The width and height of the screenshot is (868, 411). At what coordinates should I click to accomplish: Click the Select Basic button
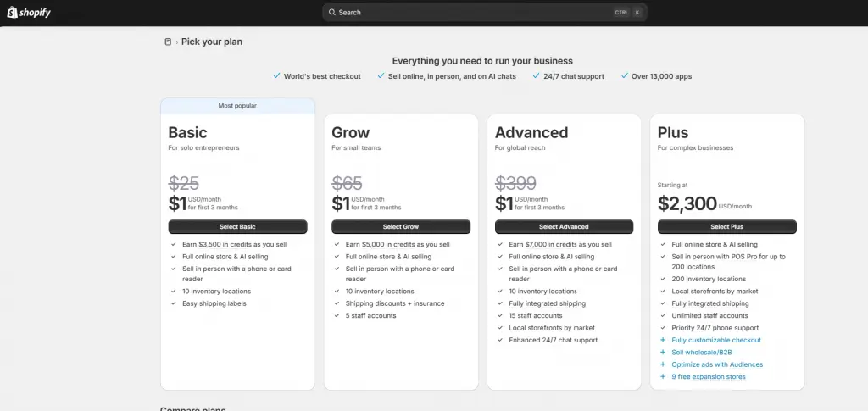tap(237, 227)
